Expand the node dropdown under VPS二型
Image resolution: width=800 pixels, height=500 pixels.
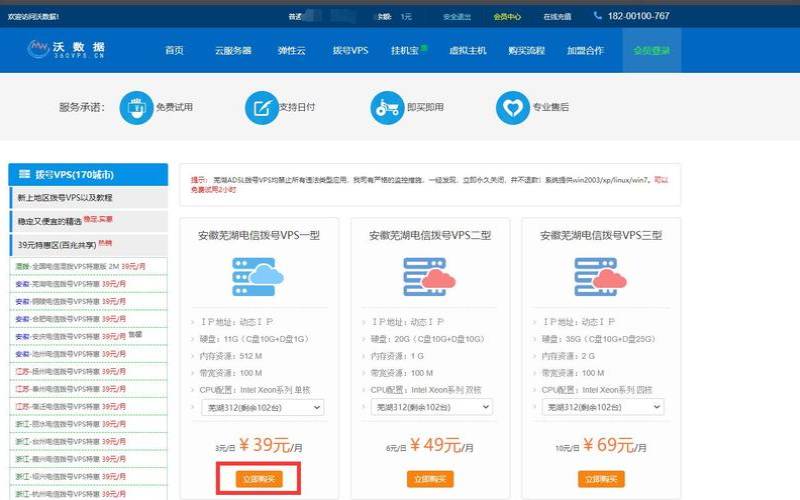435,407
